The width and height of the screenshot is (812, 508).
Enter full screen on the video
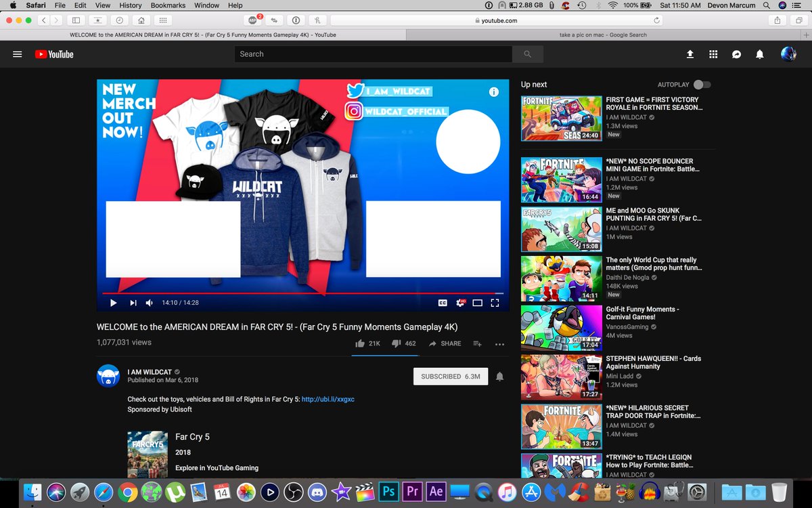pos(495,303)
